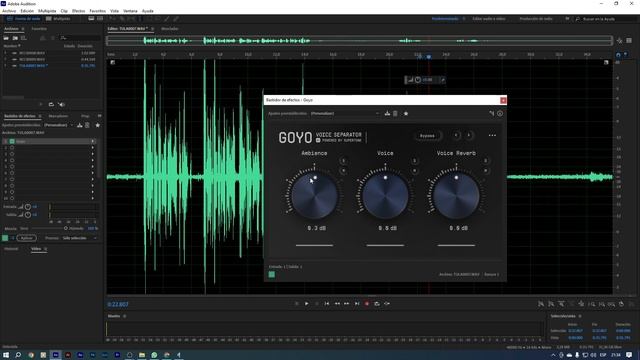Select Editar audio a vídeo workspace
Image resolution: width=640 pixels, height=360 pixels.
pyautogui.click(x=489, y=19)
